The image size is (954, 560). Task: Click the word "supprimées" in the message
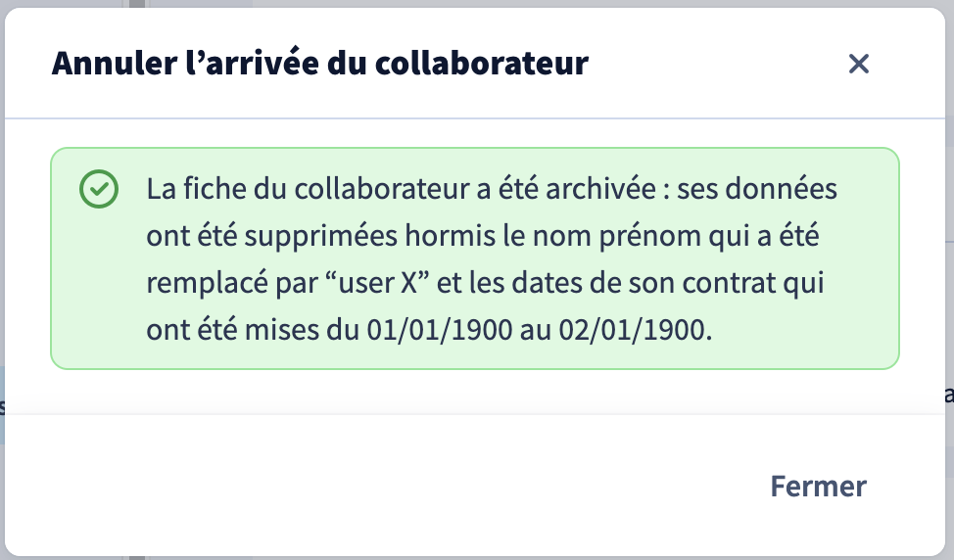tap(320, 236)
